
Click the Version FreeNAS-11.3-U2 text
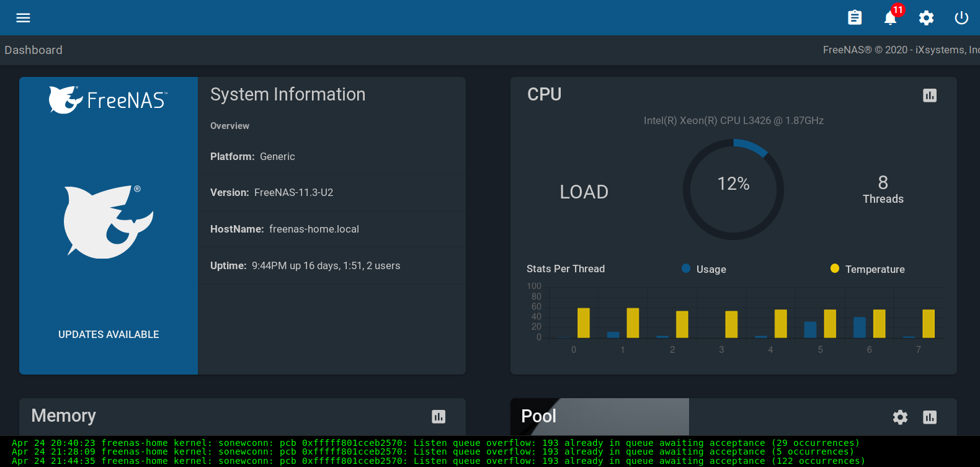272,193
